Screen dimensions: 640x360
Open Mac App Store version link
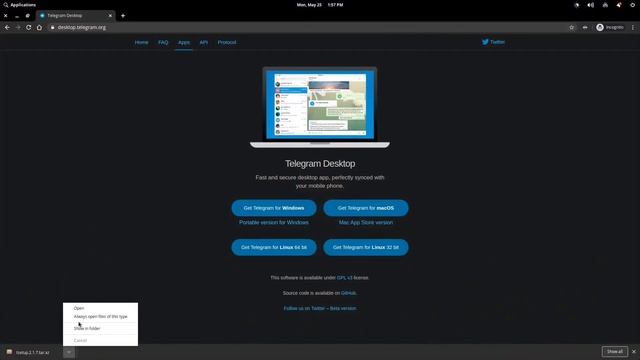click(366, 222)
